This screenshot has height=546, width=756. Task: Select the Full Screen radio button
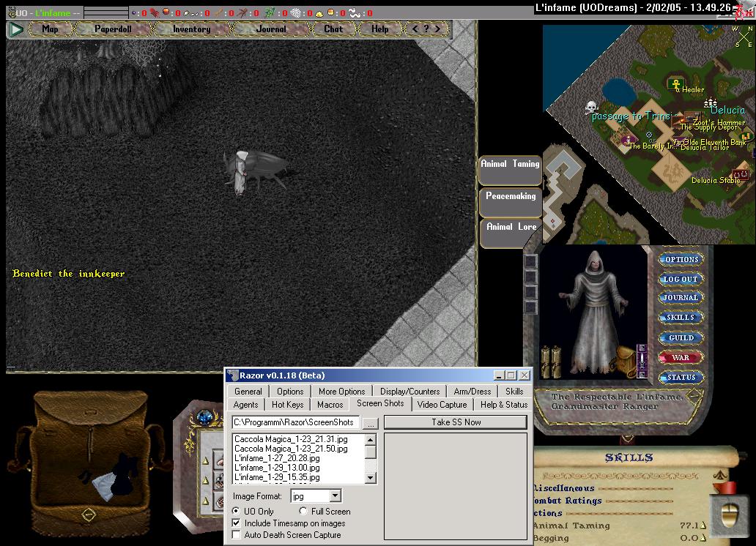coord(303,511)
